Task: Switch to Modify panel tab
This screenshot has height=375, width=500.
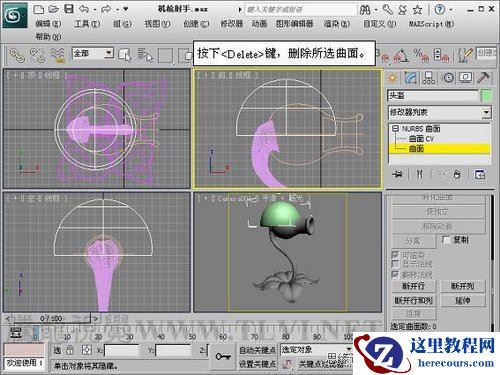Action: coord(411,78)
